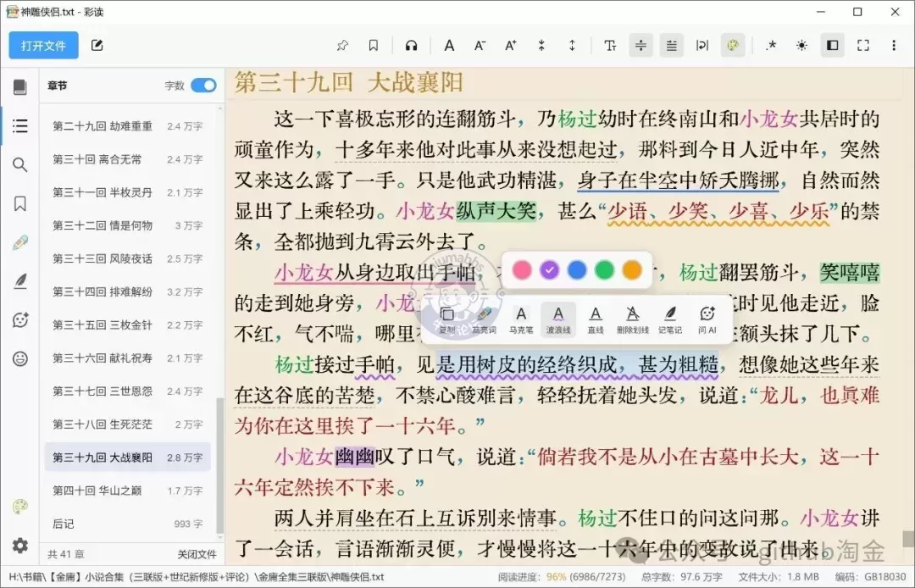Go to chapter 第三十三回 风陵夜话
This screenshot has height=588, width=915.
pos(127,259)
